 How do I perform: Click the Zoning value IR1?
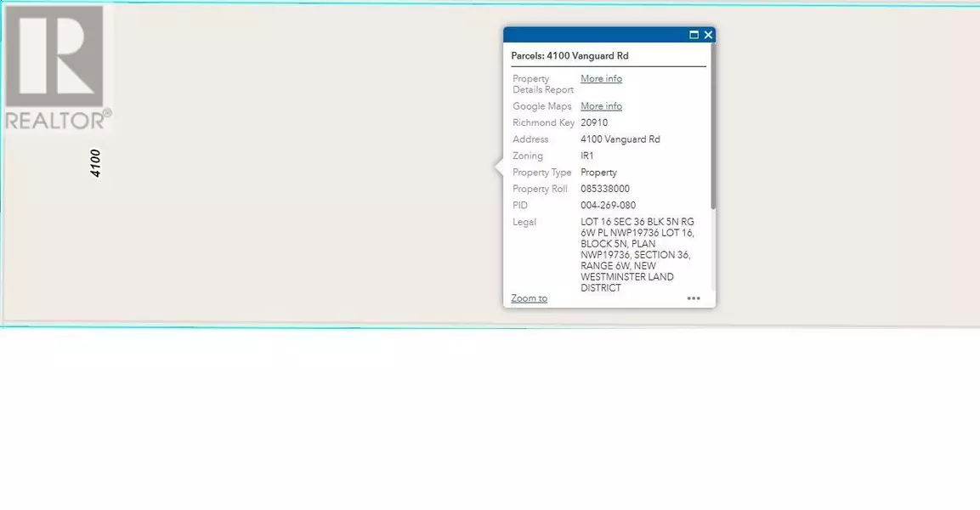[x=587, y=156]
